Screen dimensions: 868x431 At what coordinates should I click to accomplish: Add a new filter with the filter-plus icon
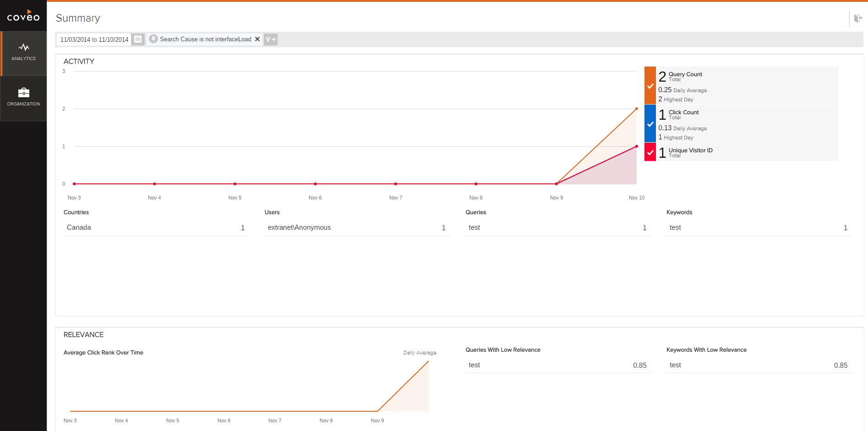(x=270, y=39)
